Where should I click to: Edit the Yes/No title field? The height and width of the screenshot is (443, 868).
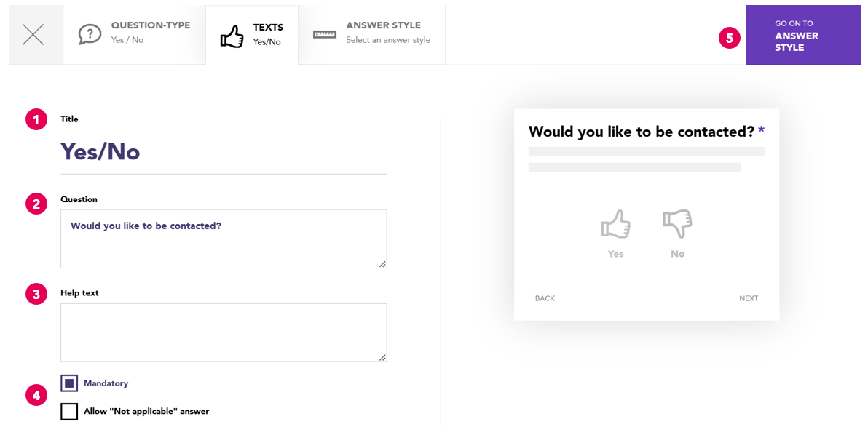(224, 152)
